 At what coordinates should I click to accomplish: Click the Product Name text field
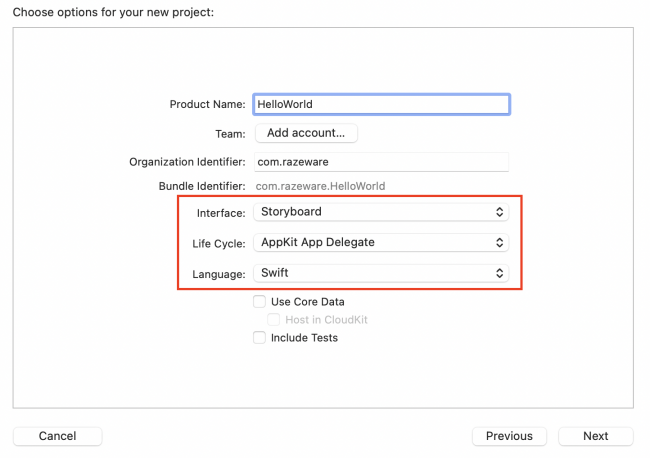[x=381, y=104]
